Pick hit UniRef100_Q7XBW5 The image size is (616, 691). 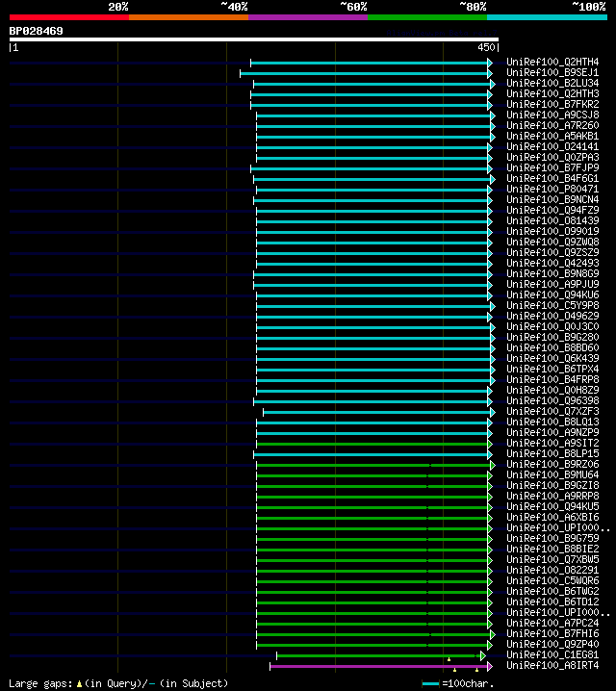click(552, 559)
